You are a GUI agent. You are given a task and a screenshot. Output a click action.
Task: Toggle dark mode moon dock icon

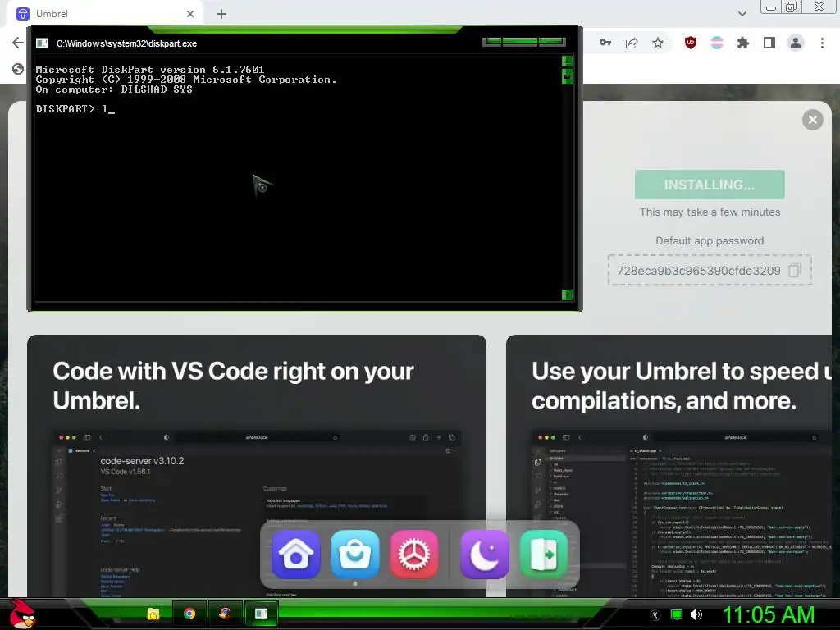click(485, 555)
